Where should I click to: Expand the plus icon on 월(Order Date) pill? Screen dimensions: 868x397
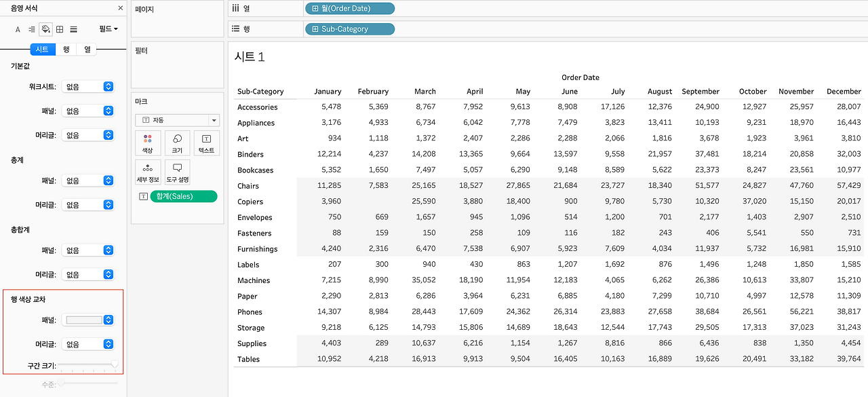point(315,9)
